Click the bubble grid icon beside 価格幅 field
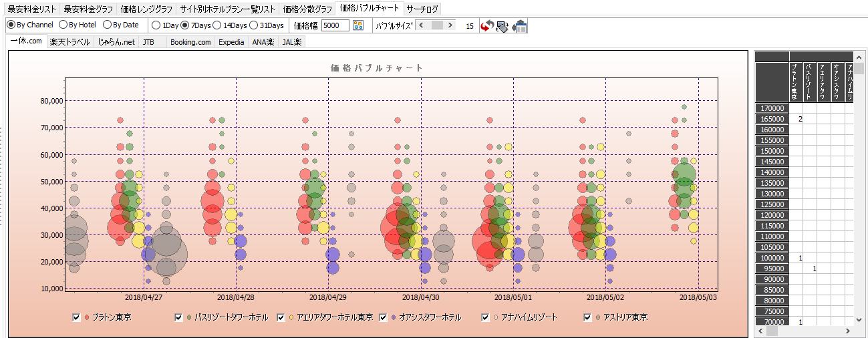868x338 pixels. 357,25
